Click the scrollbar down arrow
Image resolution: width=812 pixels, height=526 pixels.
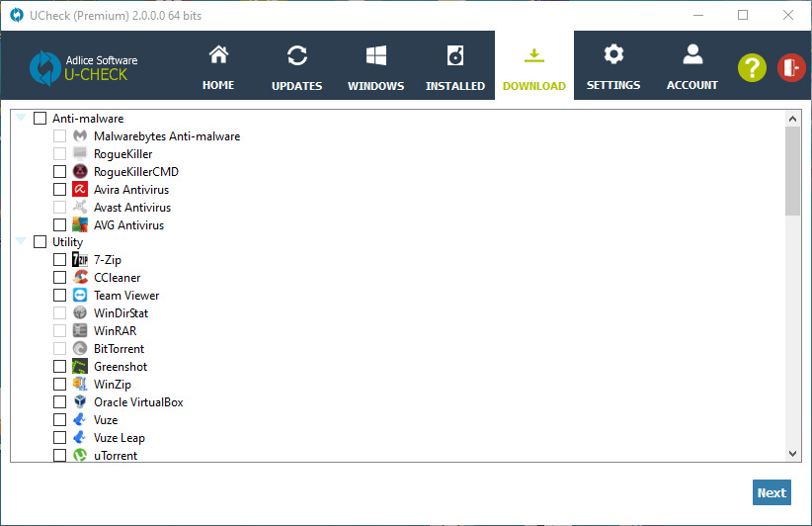[792, 453]
